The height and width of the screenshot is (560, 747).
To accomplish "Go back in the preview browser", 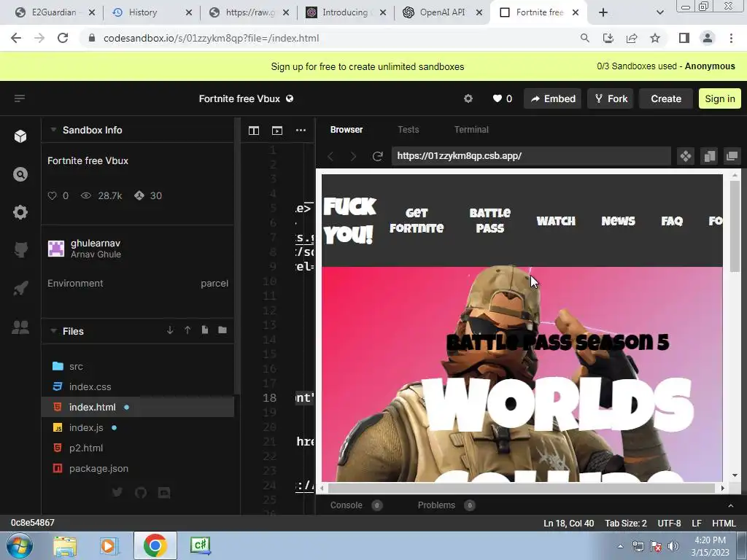I will point(330,156).
